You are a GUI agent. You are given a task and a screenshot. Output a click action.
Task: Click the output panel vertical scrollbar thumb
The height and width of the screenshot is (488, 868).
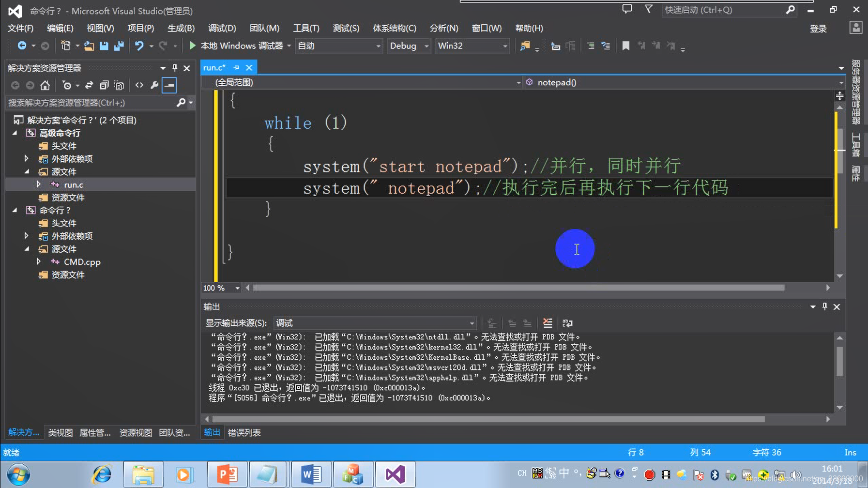tap(839, 361)
